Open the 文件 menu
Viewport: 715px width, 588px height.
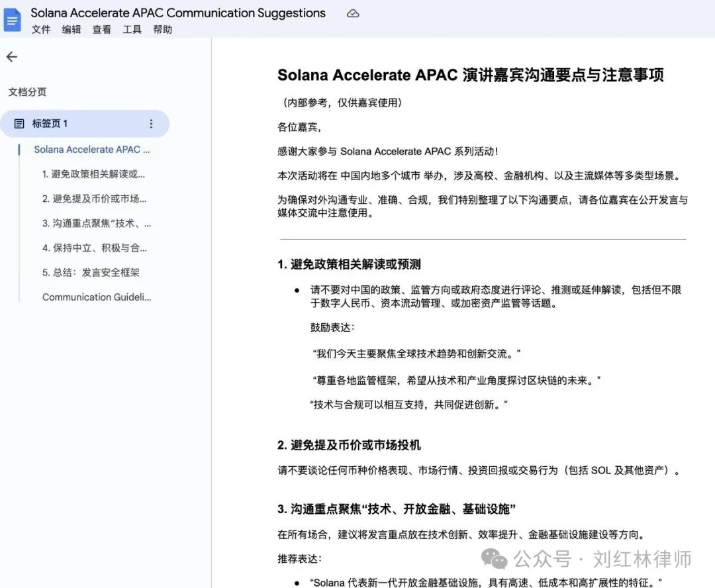coord(41,29)
